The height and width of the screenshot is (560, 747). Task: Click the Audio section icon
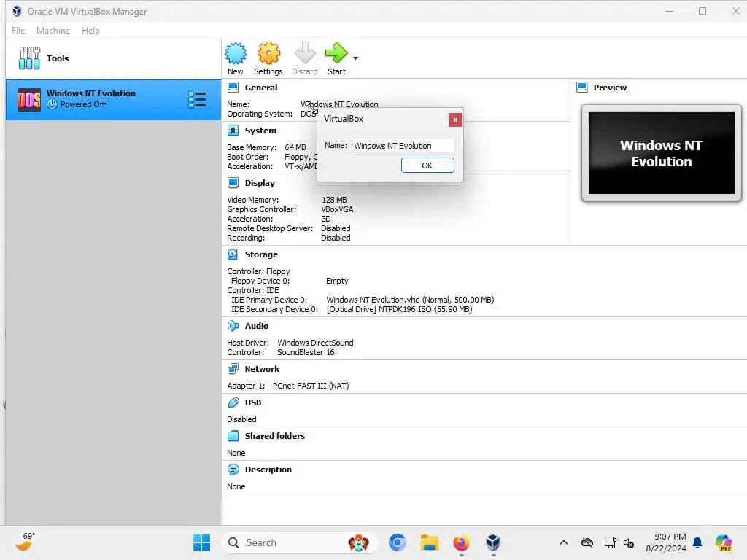tap(233, 326)
